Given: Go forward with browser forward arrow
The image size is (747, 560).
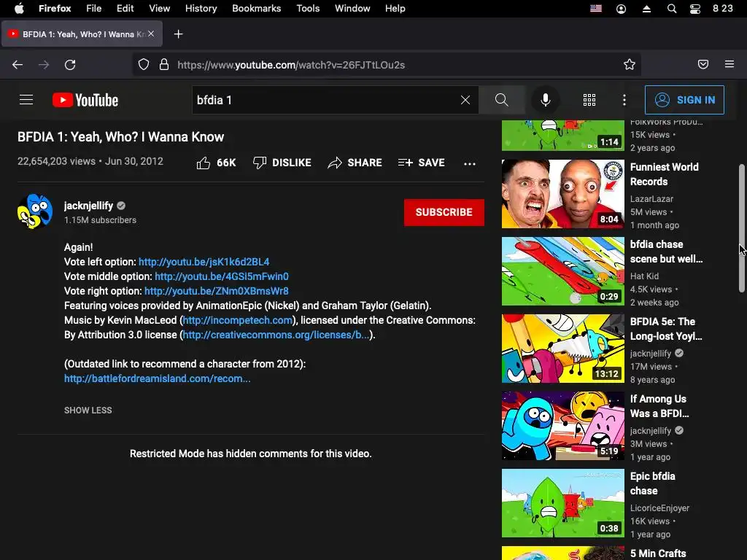Looking at the screenshot, I should [x=44, y=65].
